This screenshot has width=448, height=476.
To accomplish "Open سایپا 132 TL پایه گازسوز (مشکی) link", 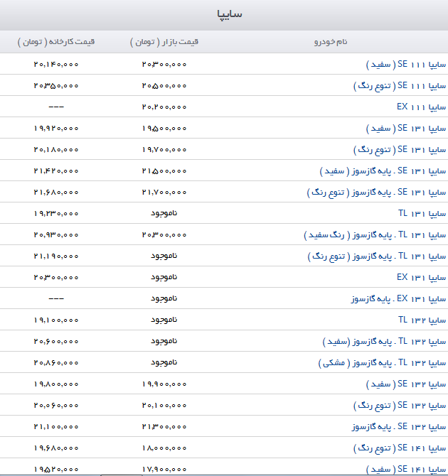I will [x=382, y=363].
